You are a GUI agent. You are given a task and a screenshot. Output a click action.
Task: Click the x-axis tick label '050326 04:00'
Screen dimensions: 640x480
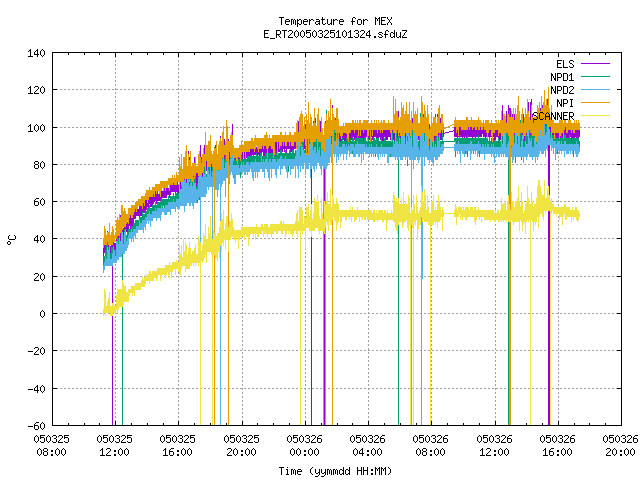click(x=367, y=446)
